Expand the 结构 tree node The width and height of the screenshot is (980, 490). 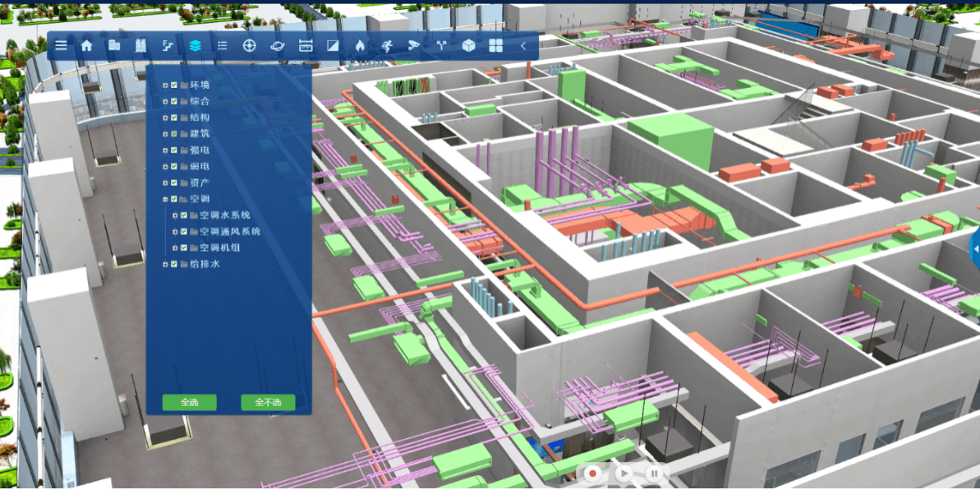166,118
